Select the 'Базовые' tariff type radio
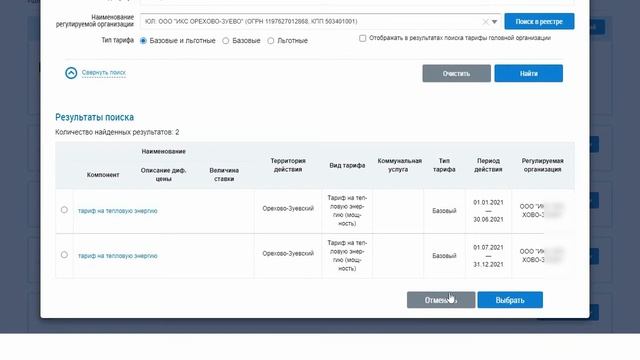 pos(226,41)
